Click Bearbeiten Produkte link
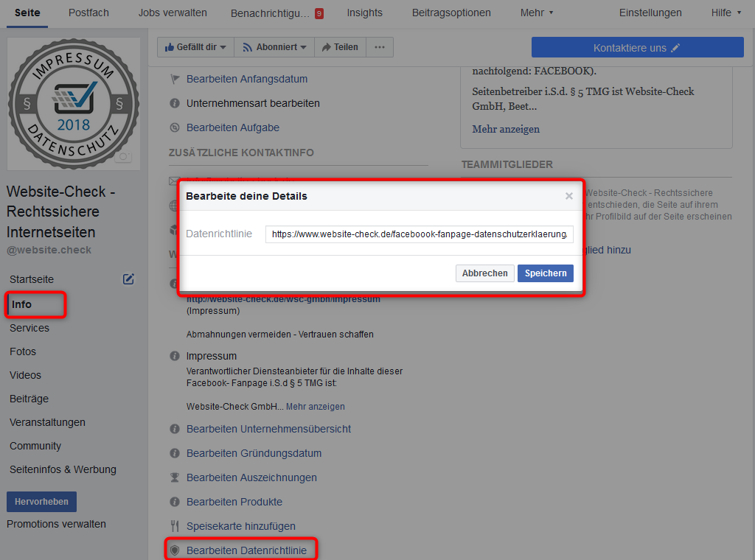 (234, 502)
